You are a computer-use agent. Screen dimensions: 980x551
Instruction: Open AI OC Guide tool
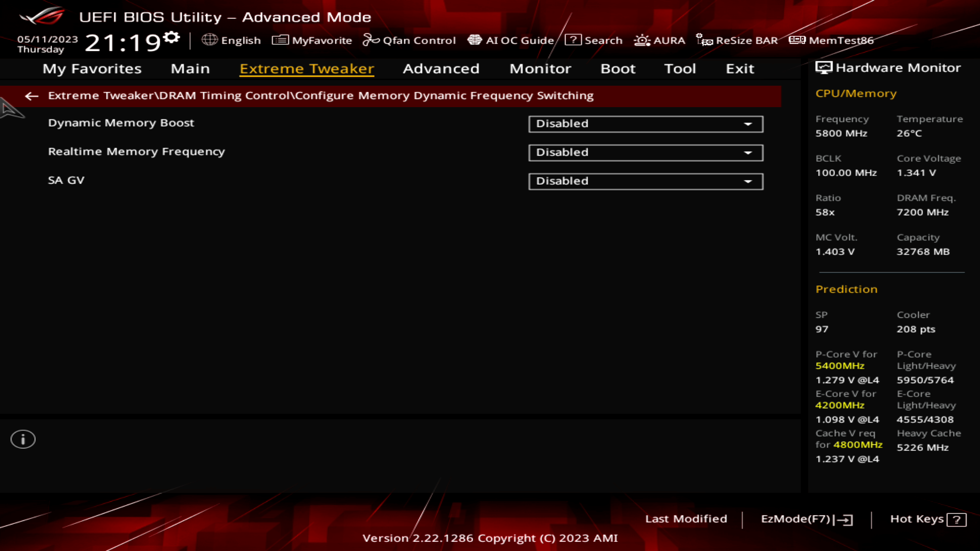(x=512, y=40)
